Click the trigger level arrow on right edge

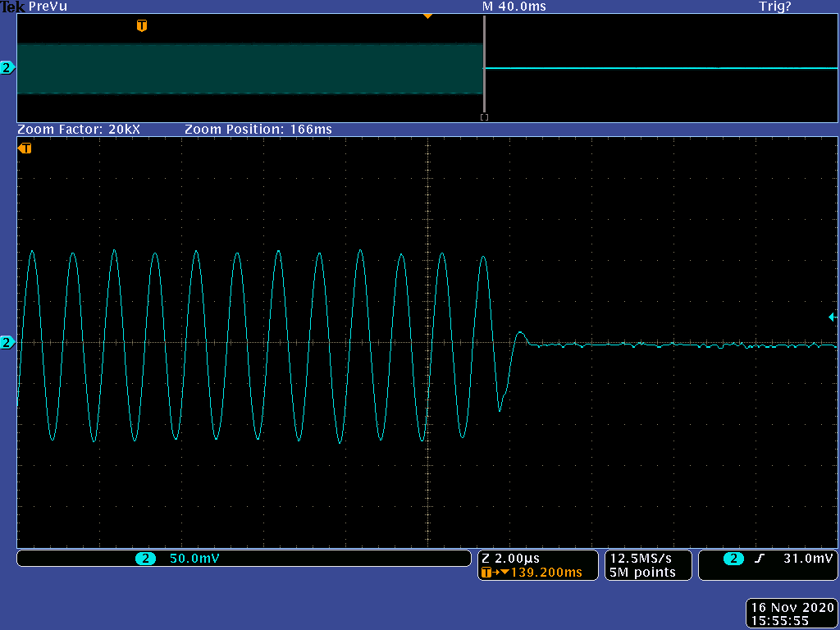click(833, 317)
